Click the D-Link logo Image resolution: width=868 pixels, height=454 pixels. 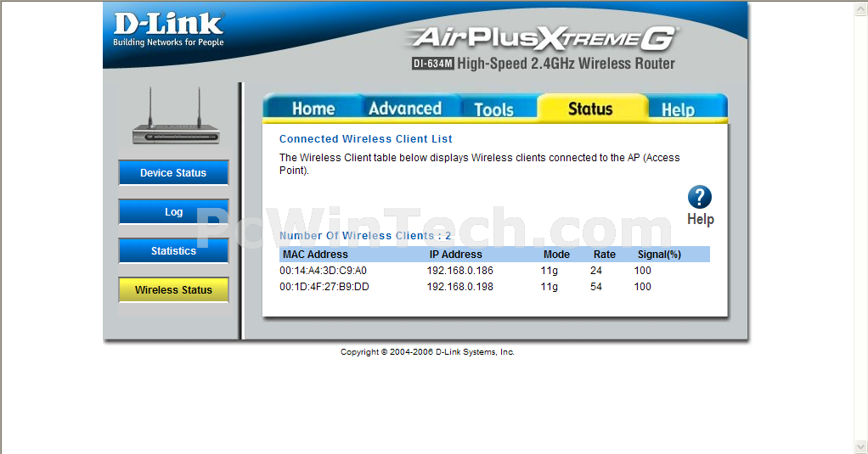(x=168, y=30)
